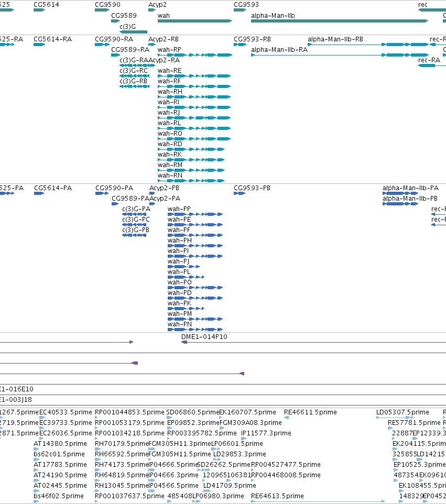Click the c(3)G-PA protein label
This screenshot has height=504, width=446.
click(136, 209)
